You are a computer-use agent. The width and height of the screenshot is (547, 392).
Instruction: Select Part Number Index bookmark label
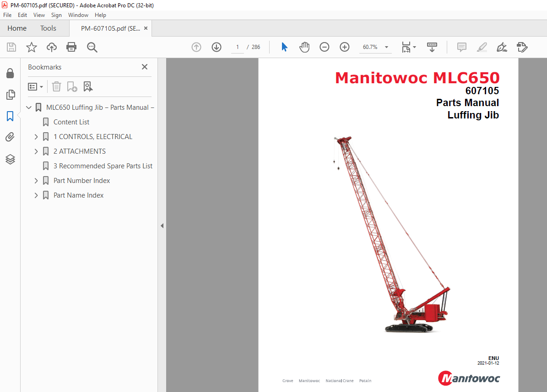click(81, 181)
